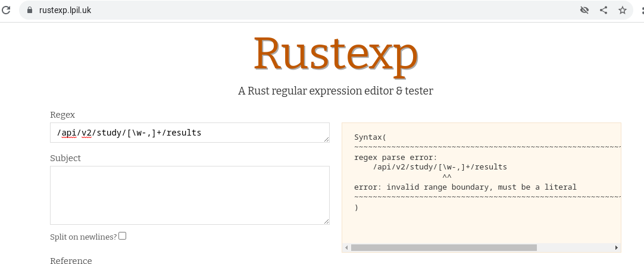Click the output panel horizontal scrollbar thumb

[444, 247]
